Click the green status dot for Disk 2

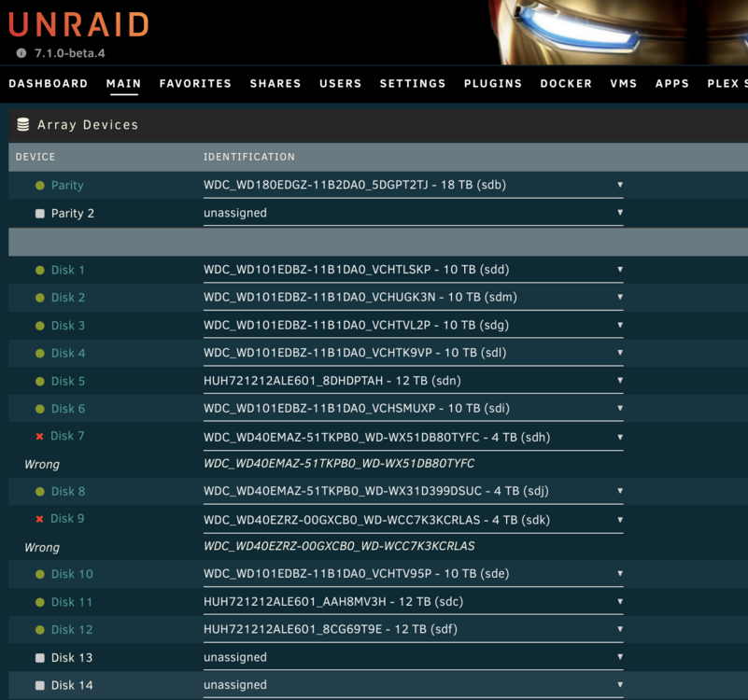(40, 298)
